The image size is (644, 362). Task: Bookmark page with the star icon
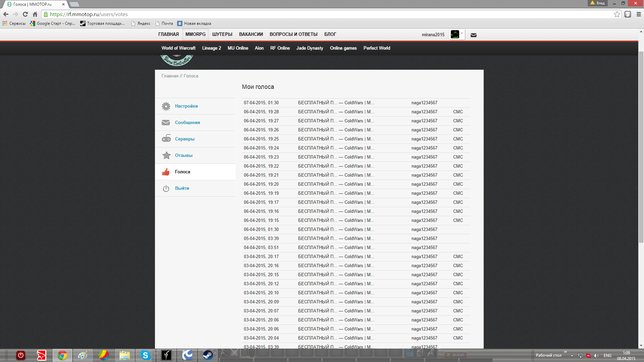tap(617, 14)
